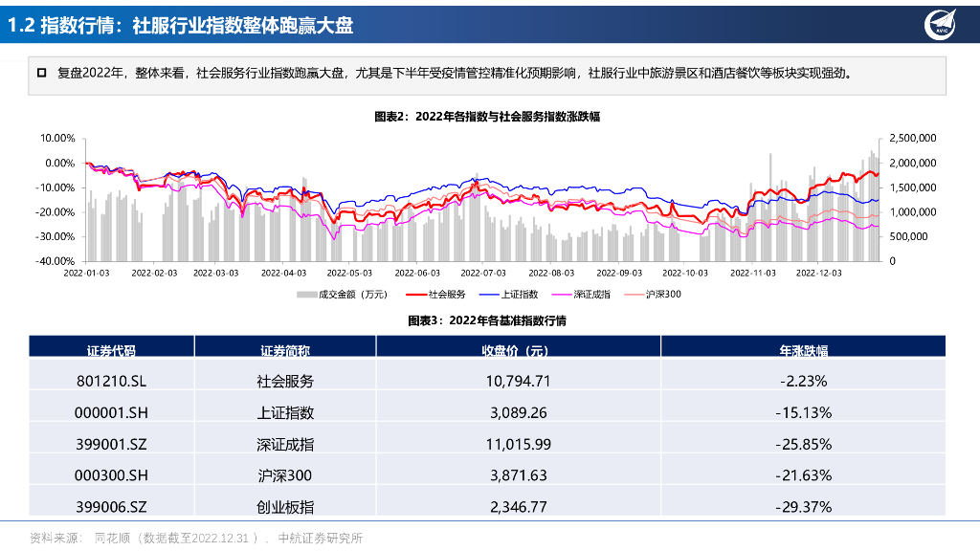
Task: Click the table title 图表3
Action: point(487,320)
